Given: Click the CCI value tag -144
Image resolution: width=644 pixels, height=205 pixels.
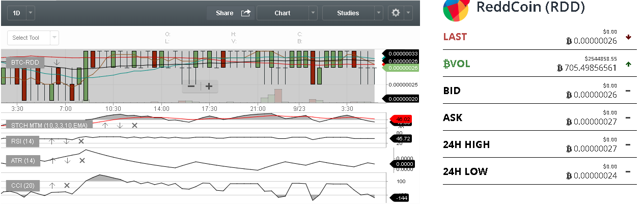Looking at the screenshot, I should tap(399, 197).
